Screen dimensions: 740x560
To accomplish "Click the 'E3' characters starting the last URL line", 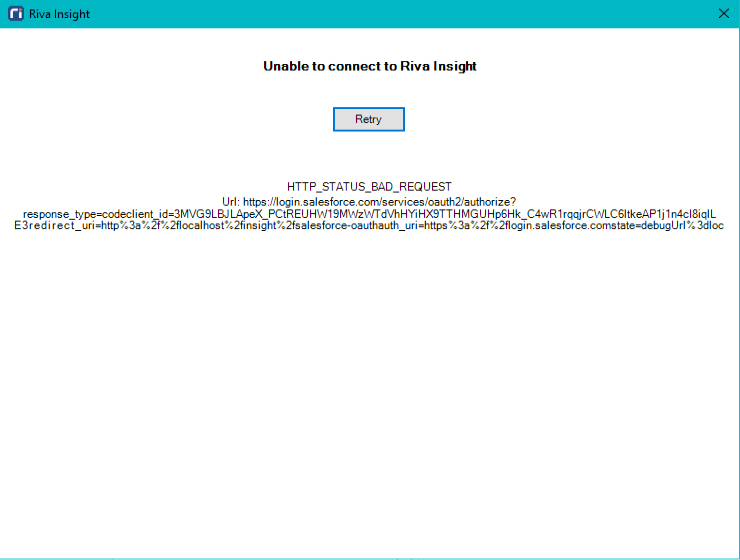I will (x=21, y=226).
